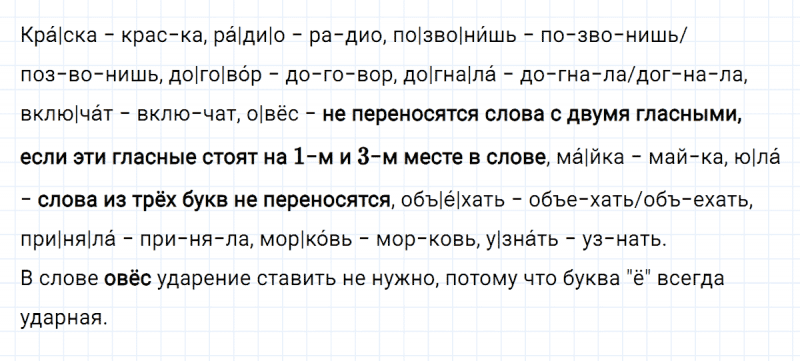Viewport: 800px width, 361px height.
Task: Click the word "до|го|вор" with syllable bars
Action: [x=216, y=75]
